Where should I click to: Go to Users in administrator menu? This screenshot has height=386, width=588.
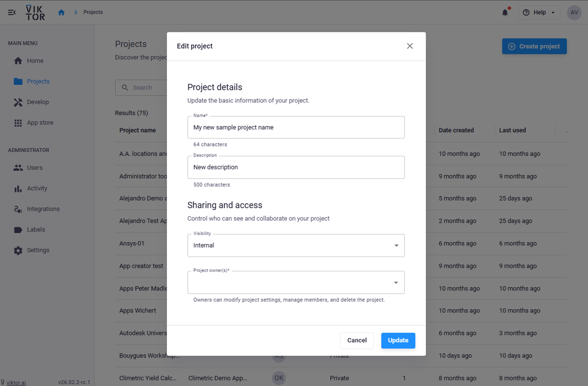click(x=35, y=168)
